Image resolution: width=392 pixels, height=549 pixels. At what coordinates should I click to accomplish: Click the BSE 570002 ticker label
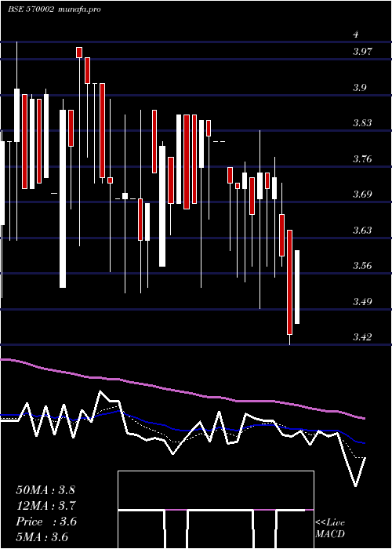point(31,9)
